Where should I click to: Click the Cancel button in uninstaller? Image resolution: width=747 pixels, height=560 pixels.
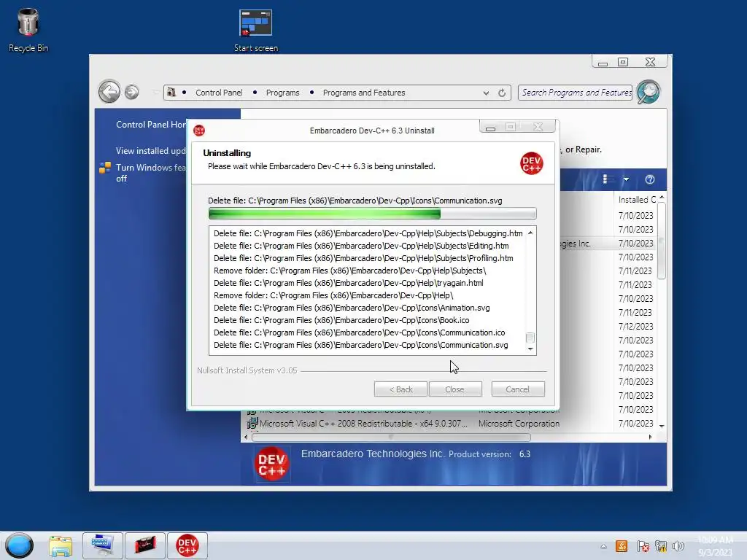(518, 389)
